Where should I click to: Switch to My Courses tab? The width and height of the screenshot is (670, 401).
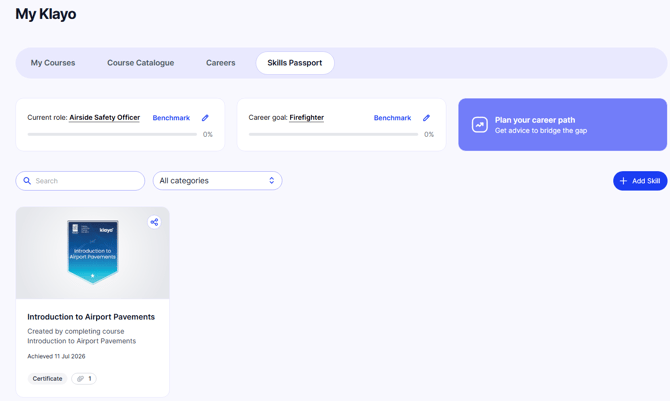click(x=53, y=63)
